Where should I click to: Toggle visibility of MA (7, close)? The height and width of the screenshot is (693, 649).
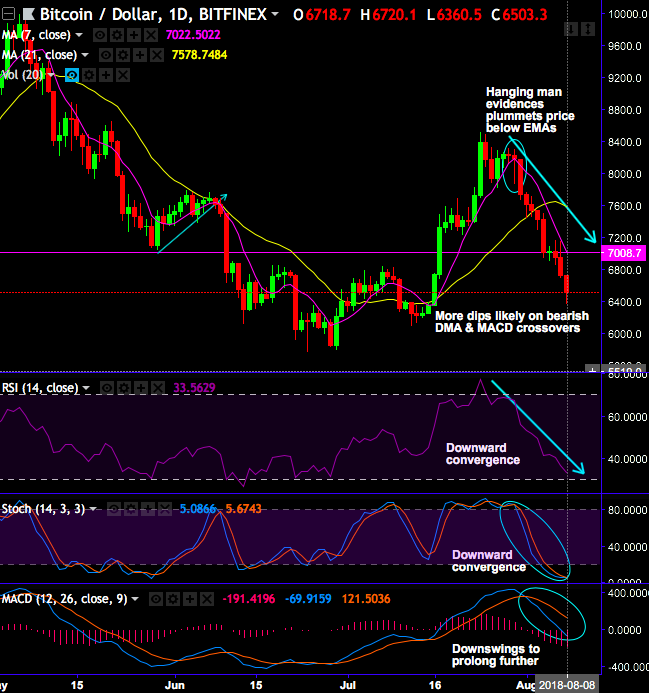point(100,35)
